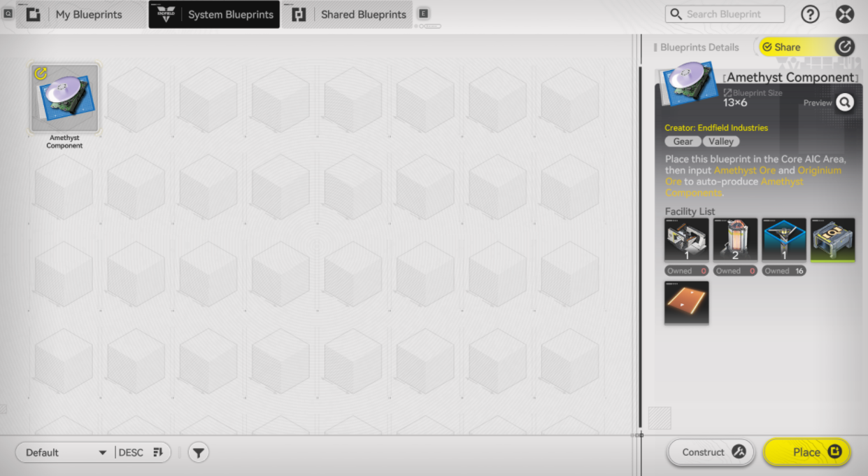Click the Gear tag
Image resolution: width=868 pixels, height=476 pixels.
(683, 141)
